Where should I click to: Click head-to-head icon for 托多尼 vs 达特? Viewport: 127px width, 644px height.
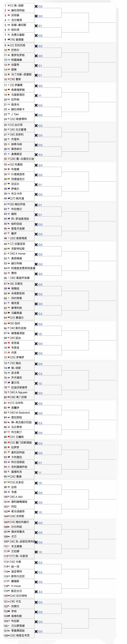pos(36,483)
